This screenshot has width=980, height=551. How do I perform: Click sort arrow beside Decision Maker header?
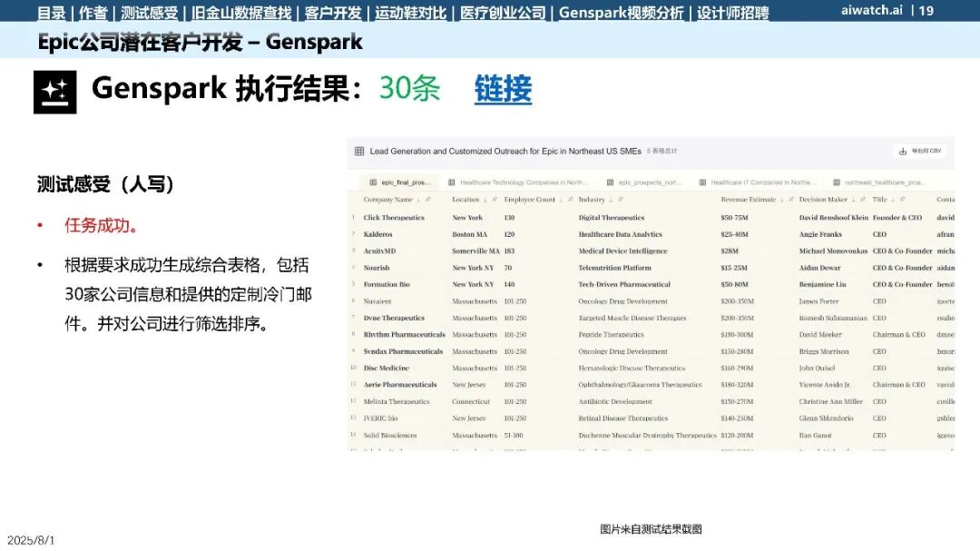[x=853, y=200]
